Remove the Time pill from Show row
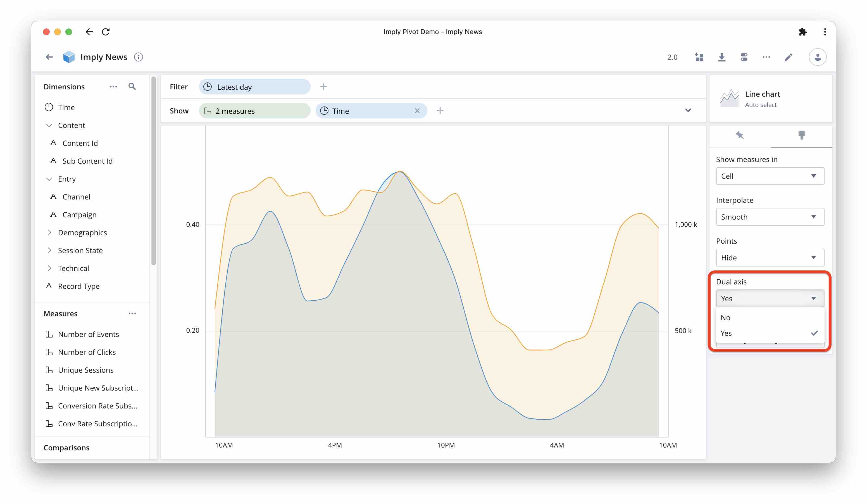 [417, 110]
